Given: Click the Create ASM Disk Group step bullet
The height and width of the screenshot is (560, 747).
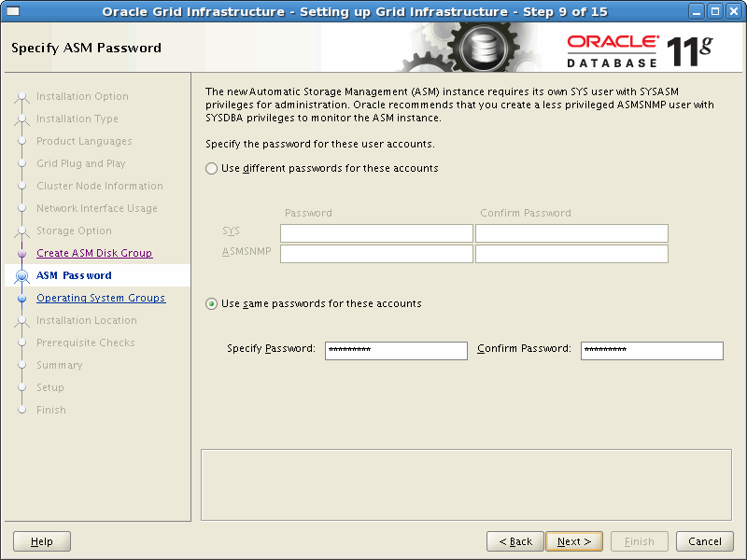Looking at the screenshot, I should pyautogui.click(x=21, y=253).
